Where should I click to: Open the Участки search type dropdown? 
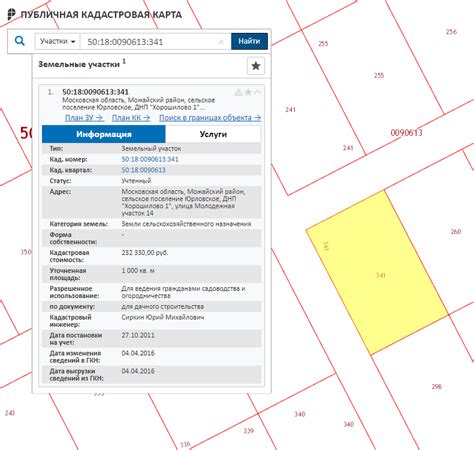[x=57, y=41]
